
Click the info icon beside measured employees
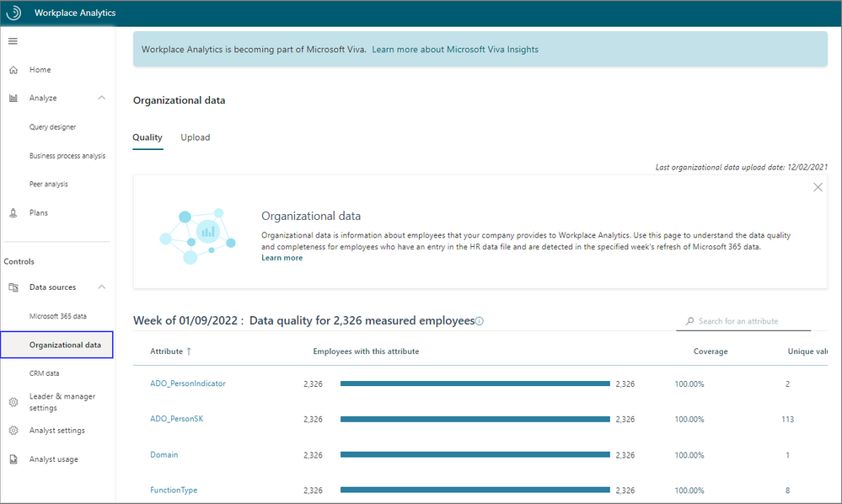point(480,321)
